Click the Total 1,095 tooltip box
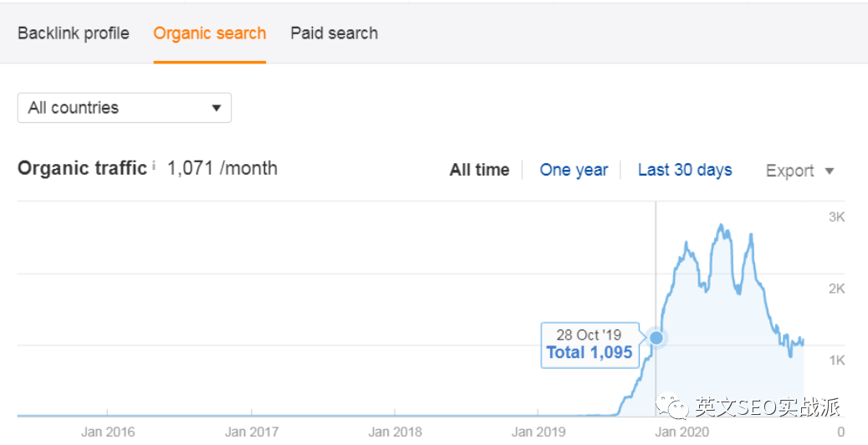The width and height of the screenshot is (868, 445). [590, 345]
